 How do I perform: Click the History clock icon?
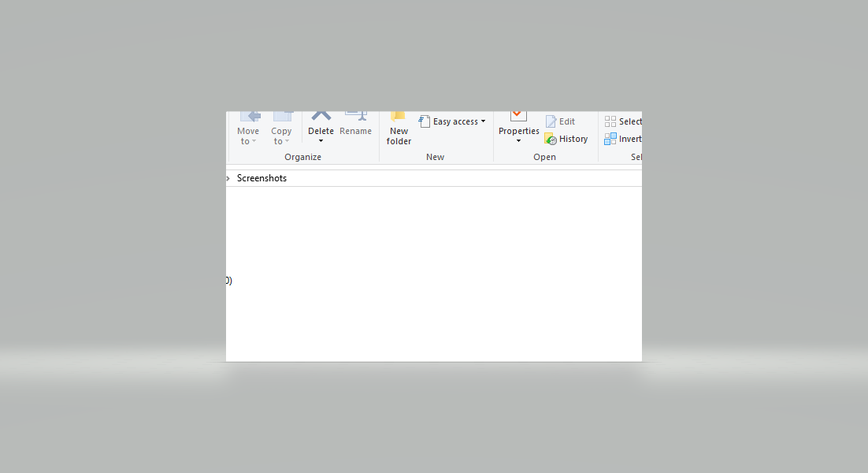(x=551, y=139)
